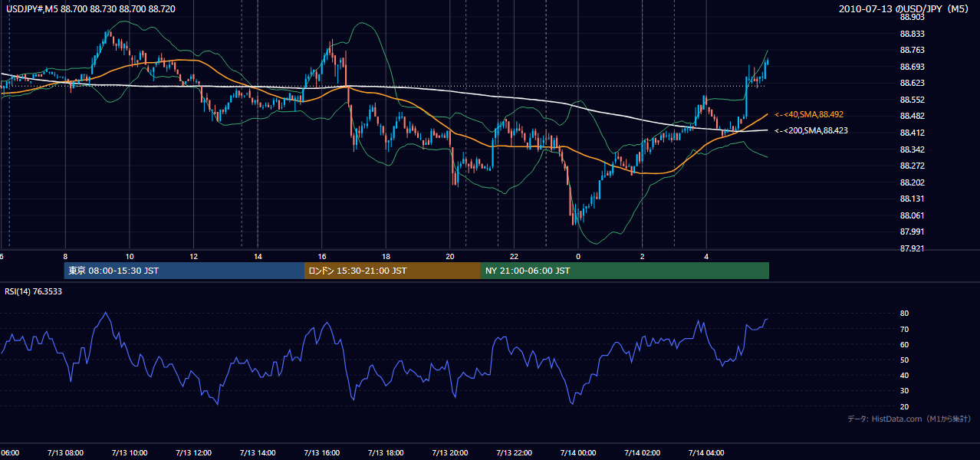Image resolution: width=980 pixels, height=460 pixels.
Task: Click the 7/13 08:00 bottom time label
Action: click(65, 453)
